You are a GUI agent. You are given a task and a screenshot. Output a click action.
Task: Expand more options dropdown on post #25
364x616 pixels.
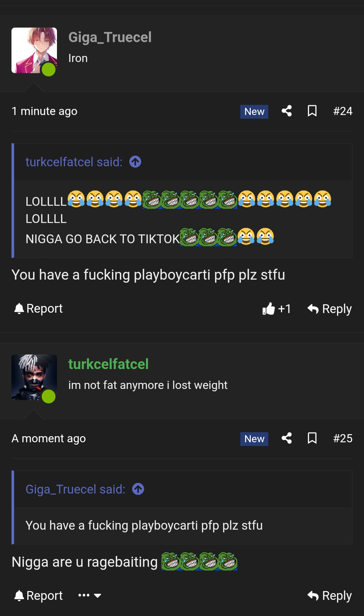[90, 595]
